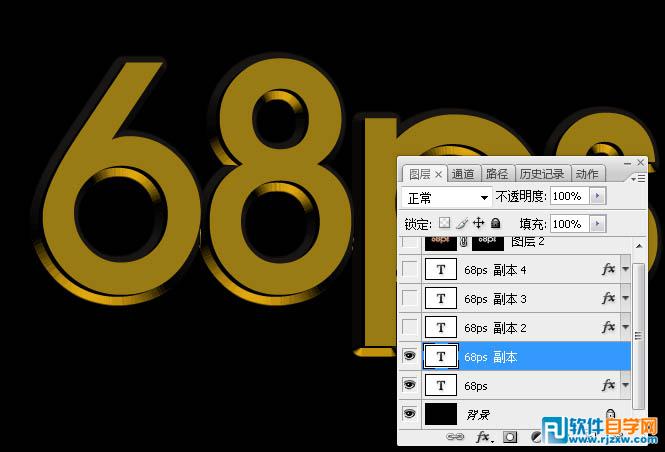This screenshot has height=452, width=665.
Task: Click the fx icon on 68ps 副本 4 layer
Action: 608,269
